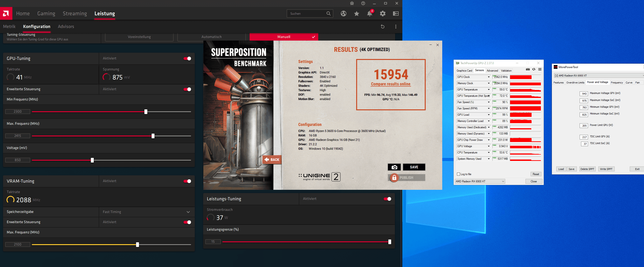644x267 pixels.
Task: Toggle VRAM Erweiterte Steuerung switch
Action: click(187, 222)
